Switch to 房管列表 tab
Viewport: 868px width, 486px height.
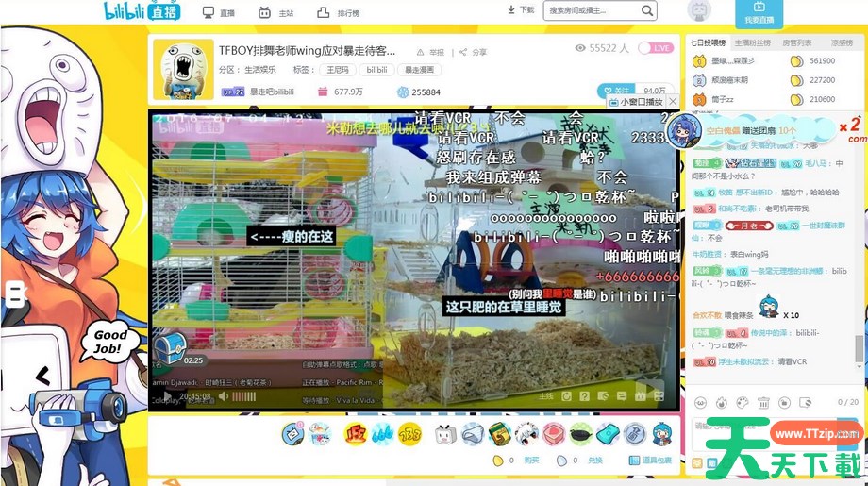[796, 42]
